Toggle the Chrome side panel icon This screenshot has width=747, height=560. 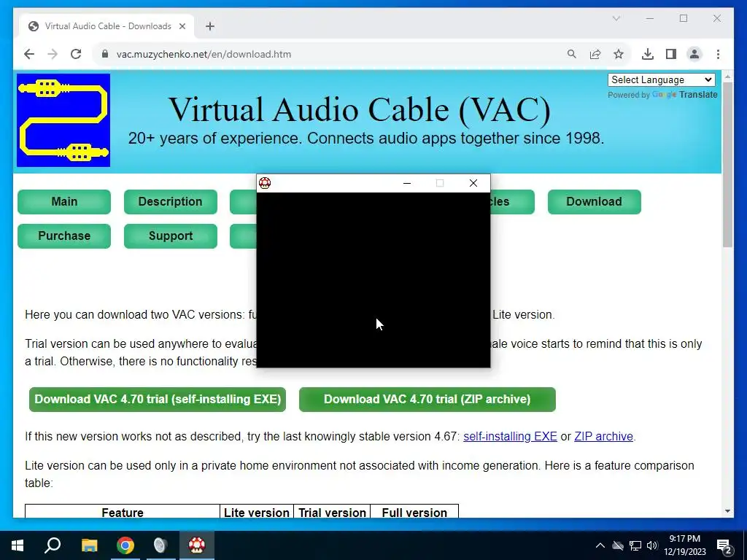pyautogui.click(x=671, y=54)
